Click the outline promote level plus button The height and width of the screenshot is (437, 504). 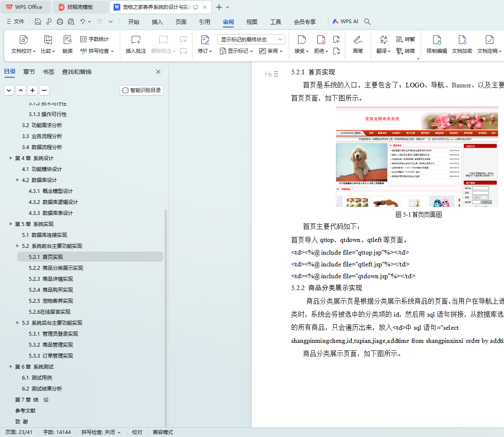(x=33, y=90)
